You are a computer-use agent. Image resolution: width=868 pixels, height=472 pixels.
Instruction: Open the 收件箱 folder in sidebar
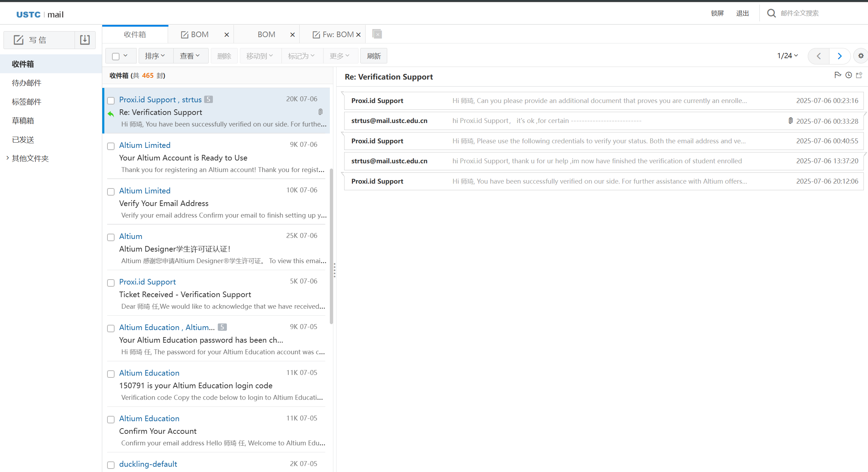click(x=51, y=64)
